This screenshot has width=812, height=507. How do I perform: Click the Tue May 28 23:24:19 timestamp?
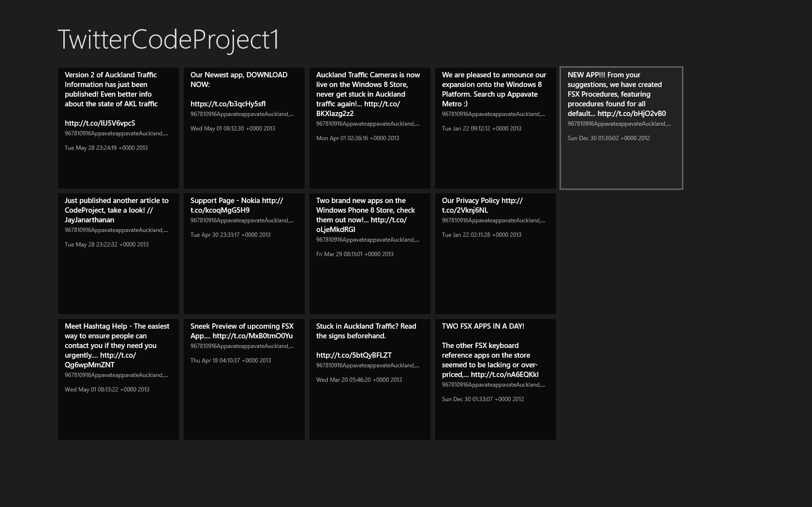pyautogui.click(x=106, y=148)
